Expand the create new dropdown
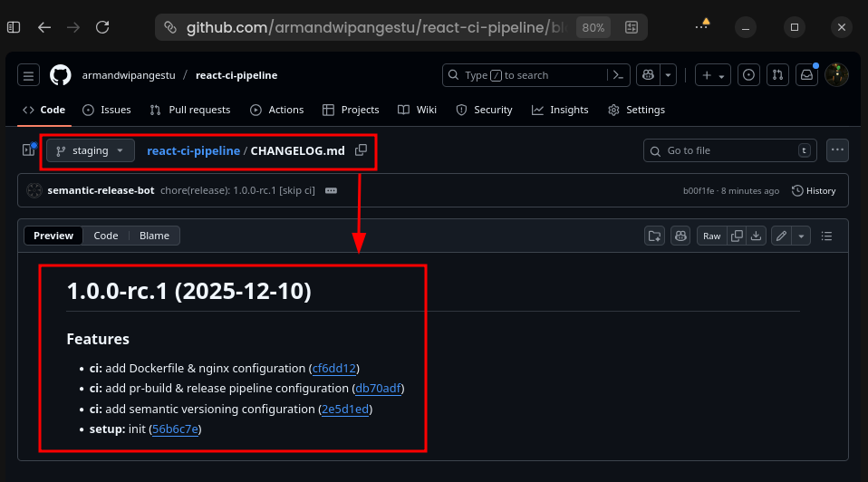This screenshot has height=482, width=868. coord(713,75)
